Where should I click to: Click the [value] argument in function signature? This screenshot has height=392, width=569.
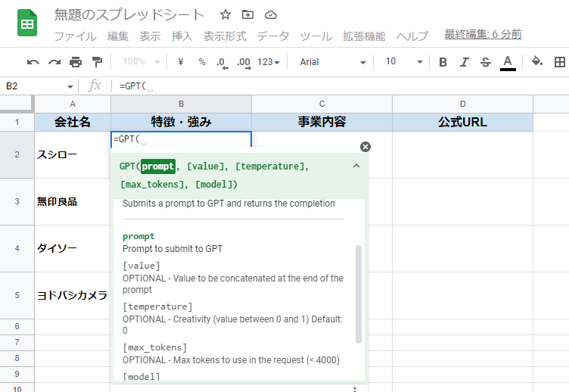(206, 166)
